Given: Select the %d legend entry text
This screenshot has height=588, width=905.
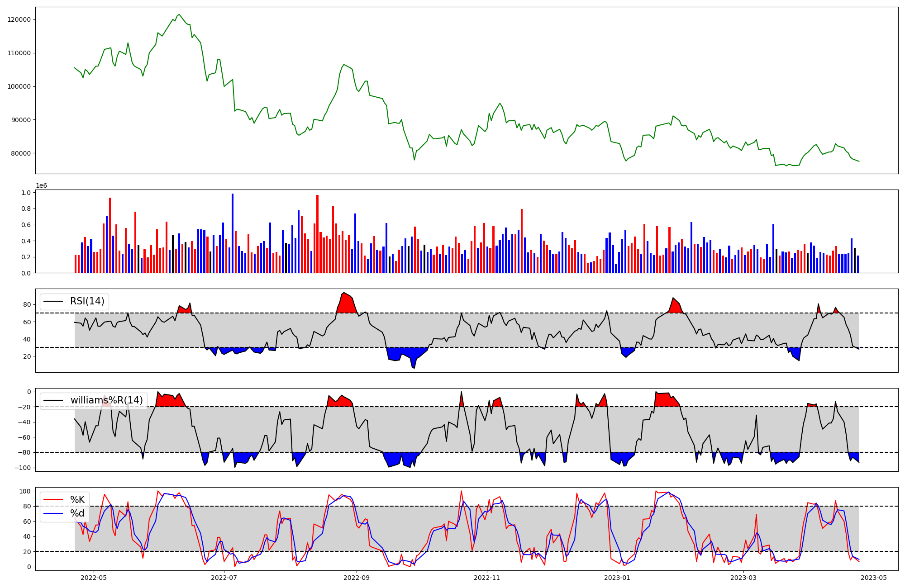Looking at the screenshot, I should click(77, 513).
